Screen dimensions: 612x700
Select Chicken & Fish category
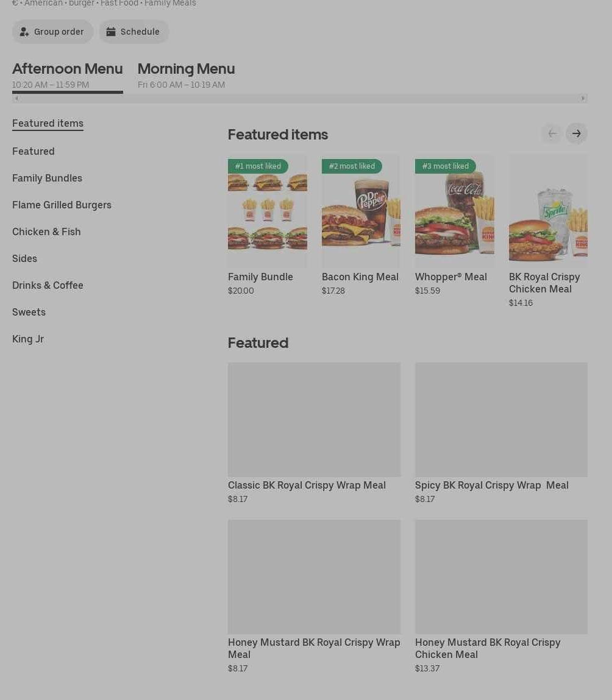(46, 232)
